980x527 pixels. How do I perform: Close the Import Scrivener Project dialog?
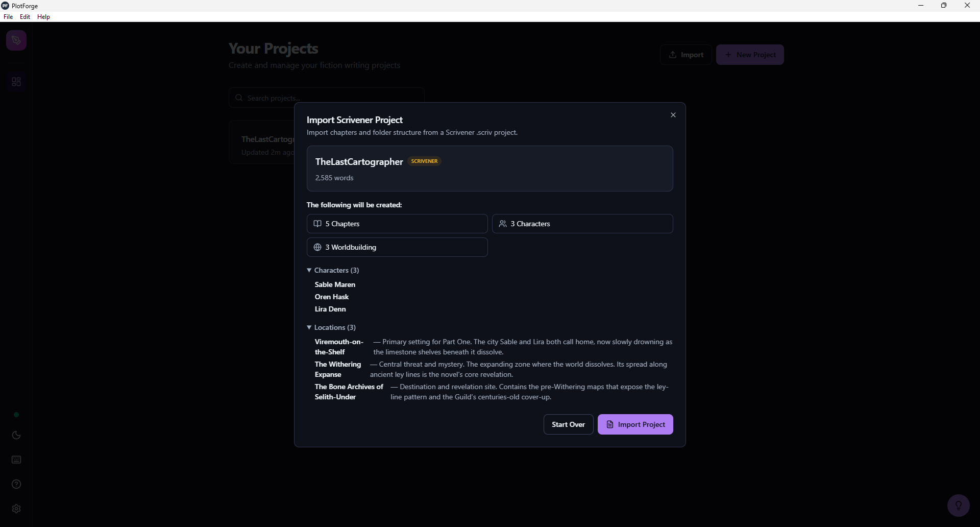pos(673,115)
